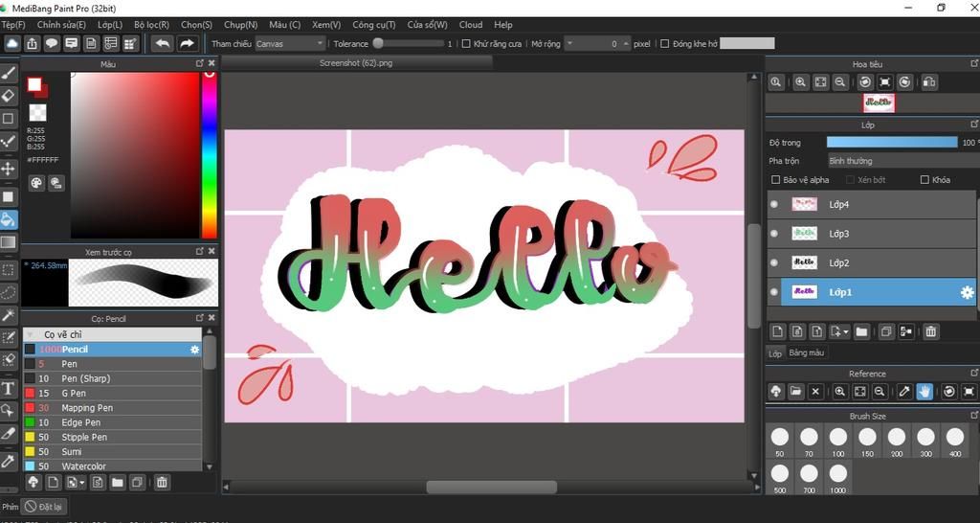
Task: Click the speech bubble icon in toolbar
Action: click(52, 43)
